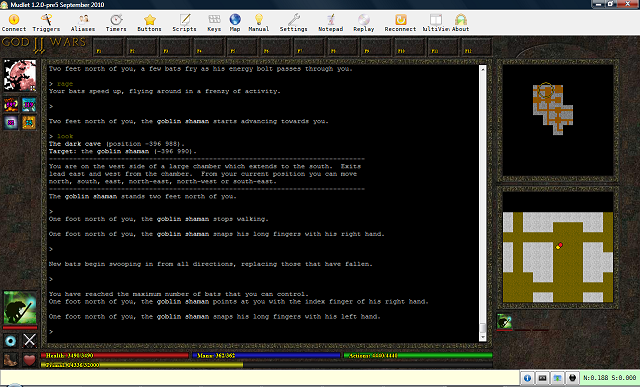This screenshot has width=640, height=387.
Task: Click the moon character portrait thumbnail
Action: (20, 76)
